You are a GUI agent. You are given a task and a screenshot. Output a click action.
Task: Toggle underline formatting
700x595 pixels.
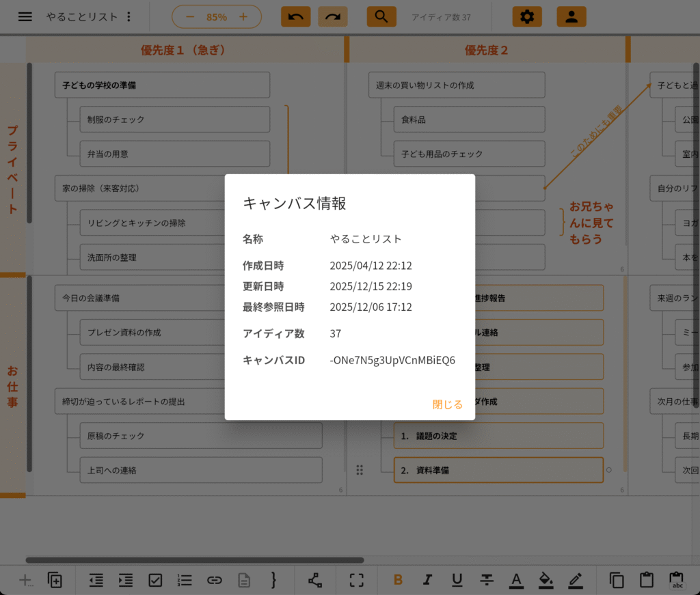pos(457,580)
